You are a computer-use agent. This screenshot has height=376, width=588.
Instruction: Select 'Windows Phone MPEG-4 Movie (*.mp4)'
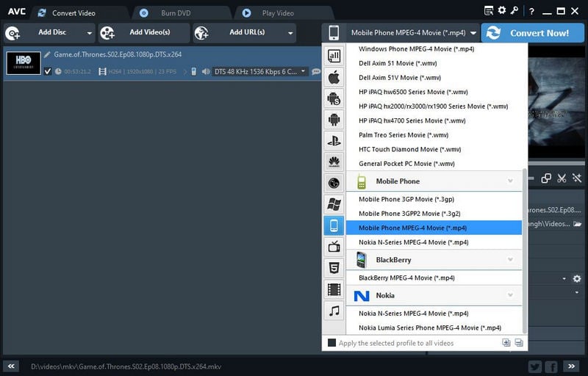pyautogui.click(x=416, y=49)
